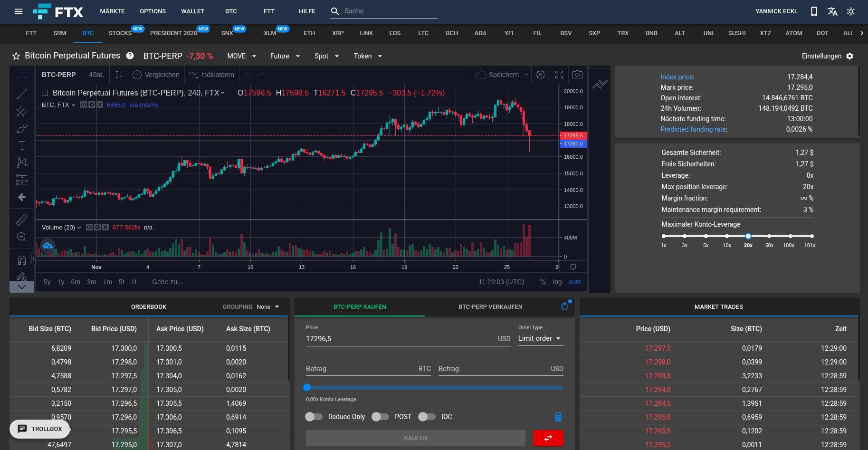Toggle the POST order switch
The width and height of the screenshot is (868, 450).
[x=380, y=417]
